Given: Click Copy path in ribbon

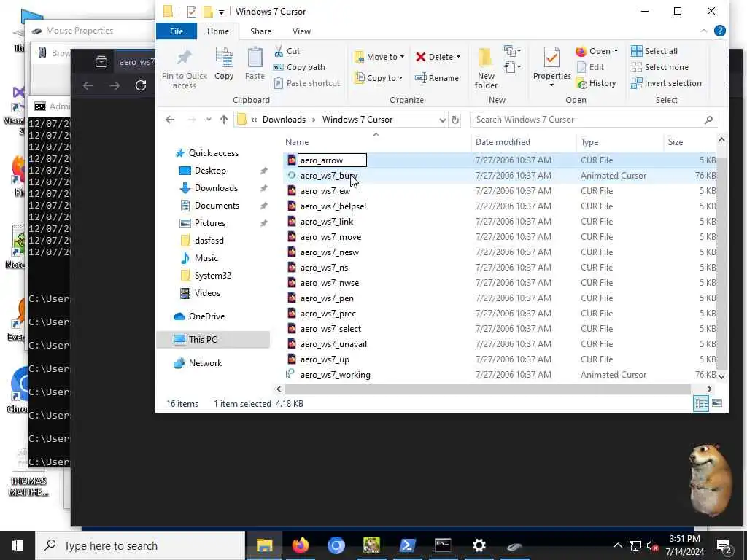Looking at the screenshot, I should [299, 67].
